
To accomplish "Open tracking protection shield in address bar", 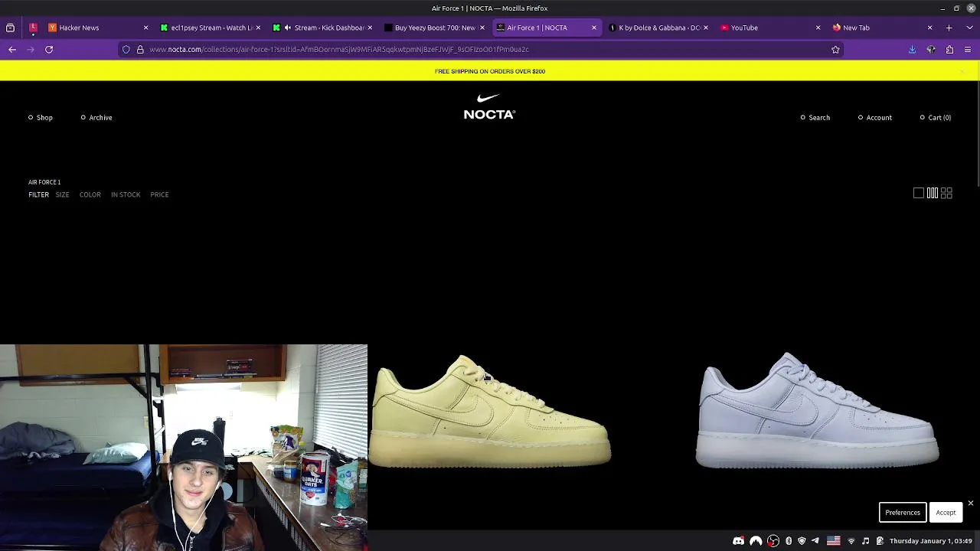I will (x=126, y=49).
